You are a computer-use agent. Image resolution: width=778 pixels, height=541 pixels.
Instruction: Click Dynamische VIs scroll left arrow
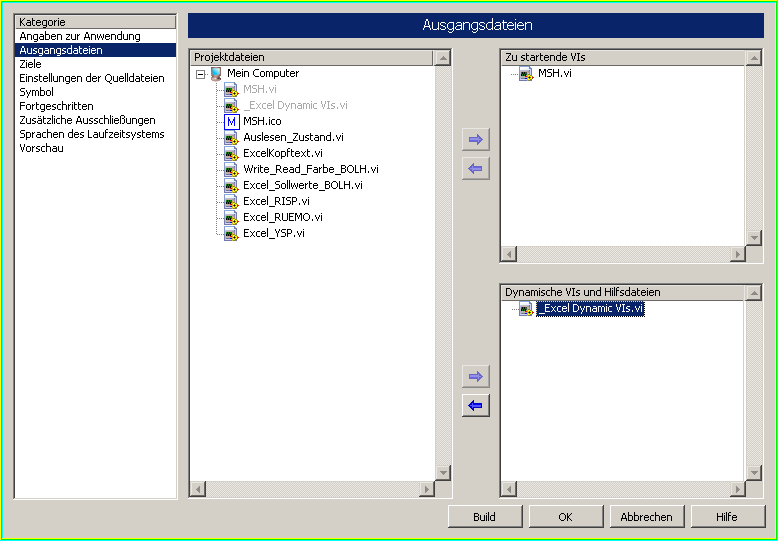(x=509, y=489)
